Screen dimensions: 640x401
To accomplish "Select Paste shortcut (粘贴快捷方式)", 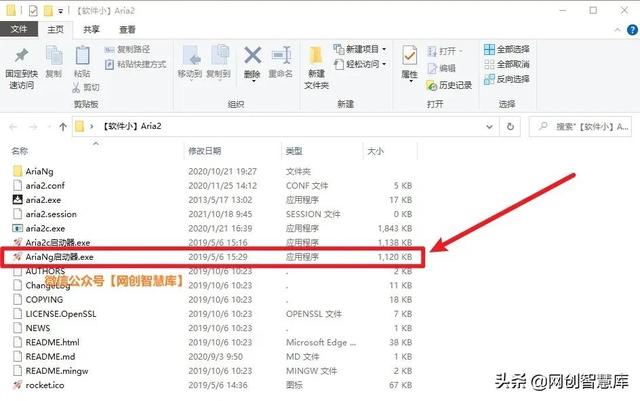I will pos(136,64).
